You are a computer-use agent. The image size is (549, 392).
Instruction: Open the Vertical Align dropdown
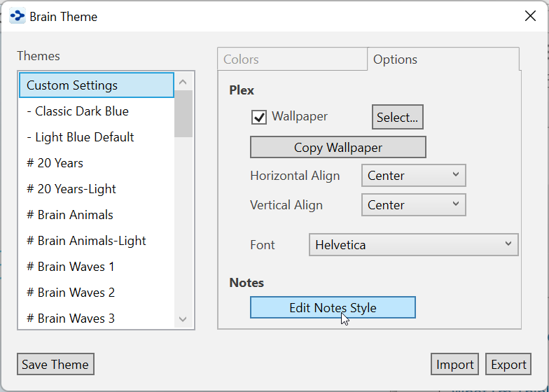click(x=413, y=205)
